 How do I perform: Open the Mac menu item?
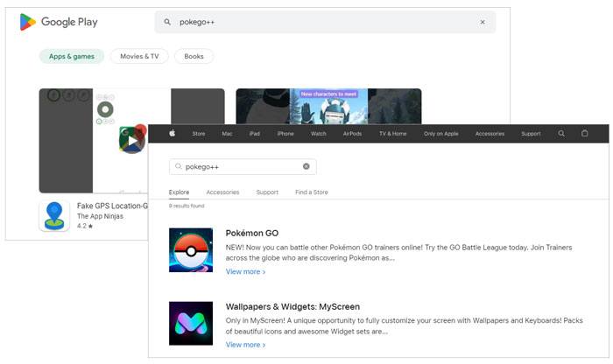[x=227, y=134]
